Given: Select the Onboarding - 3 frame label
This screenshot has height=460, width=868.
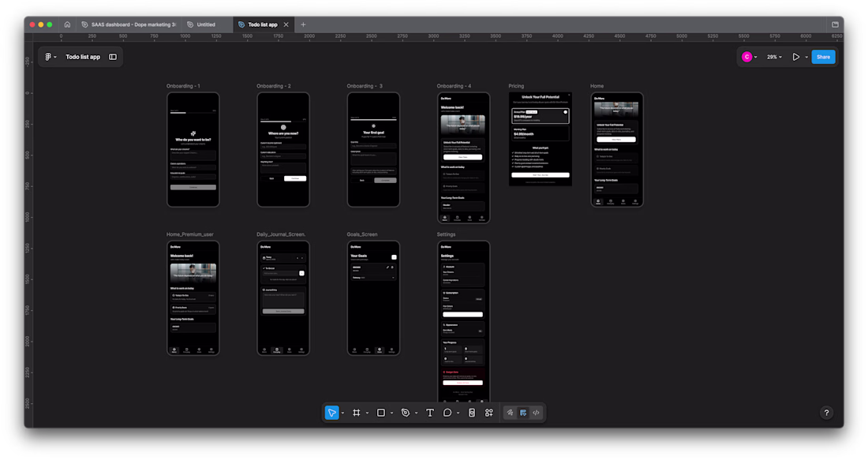Looking at the screenshot, I should click(x=365, y=86).
